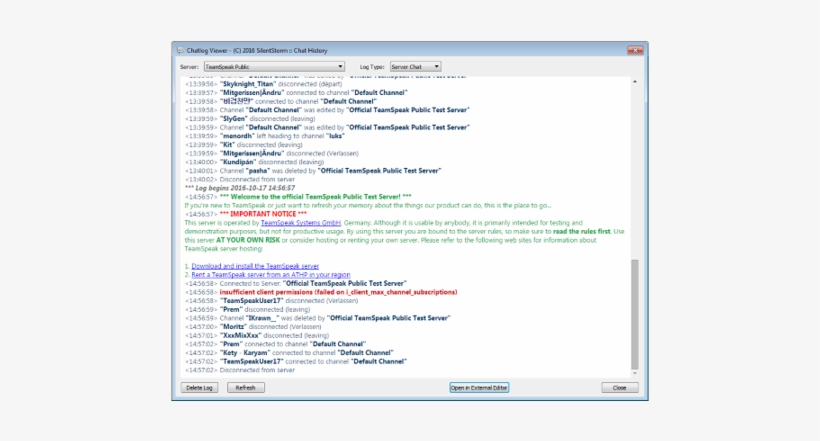Click the 13:40:02 Disconnected from server line
Viewport: 820px width, 441px height.
240,179
